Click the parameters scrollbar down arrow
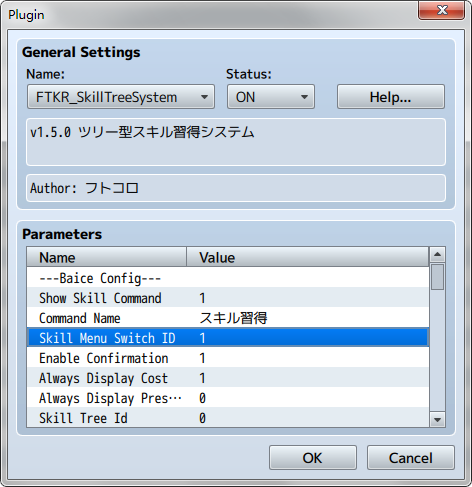 point(437,420)
